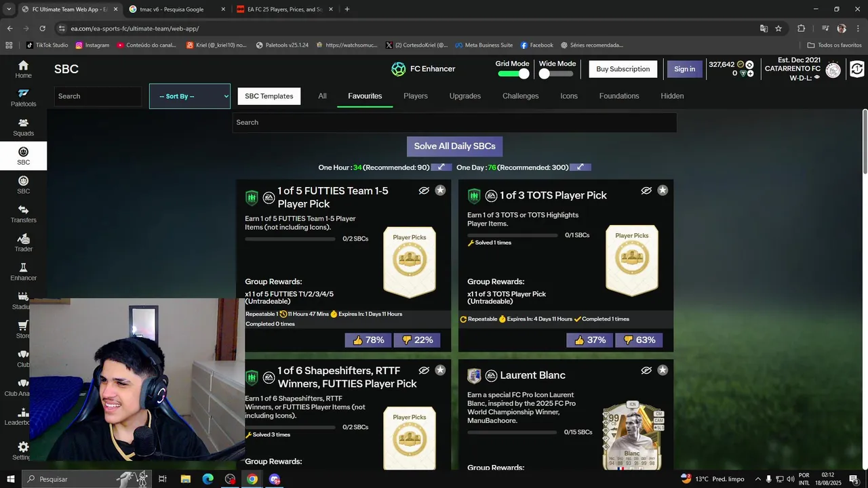Image resolution: width=868 pixels, height=488 pixels.
Task: Click TOTS Player Pick SBC progress bar
Action: click(x=513, y=235)
